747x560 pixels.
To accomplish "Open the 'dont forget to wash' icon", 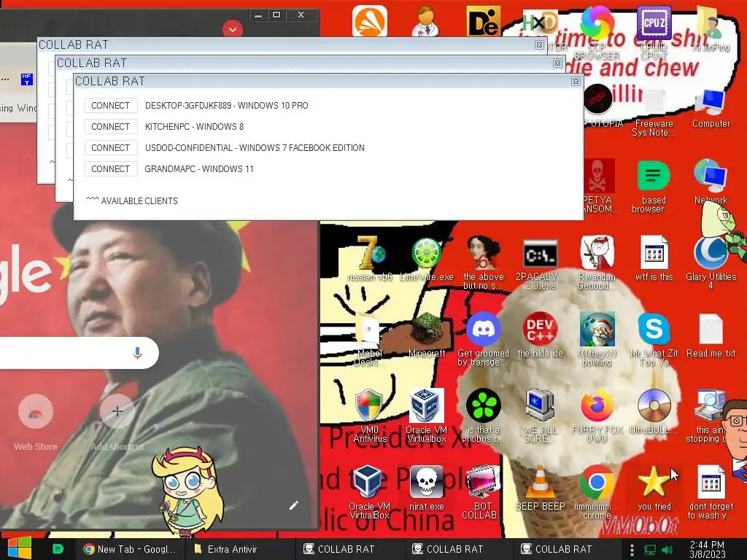I will 711,492.
